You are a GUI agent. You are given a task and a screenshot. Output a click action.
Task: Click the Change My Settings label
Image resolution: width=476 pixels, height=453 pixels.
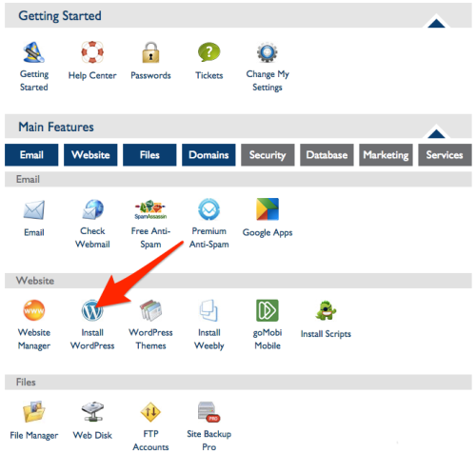click(268, 81)
